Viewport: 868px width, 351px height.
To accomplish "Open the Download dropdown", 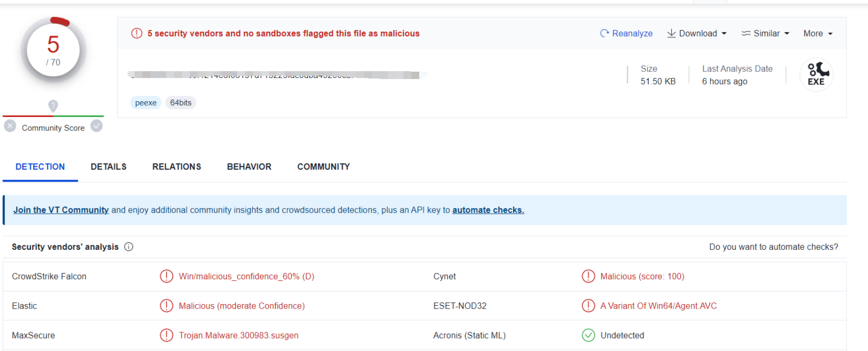I will 697,34.
